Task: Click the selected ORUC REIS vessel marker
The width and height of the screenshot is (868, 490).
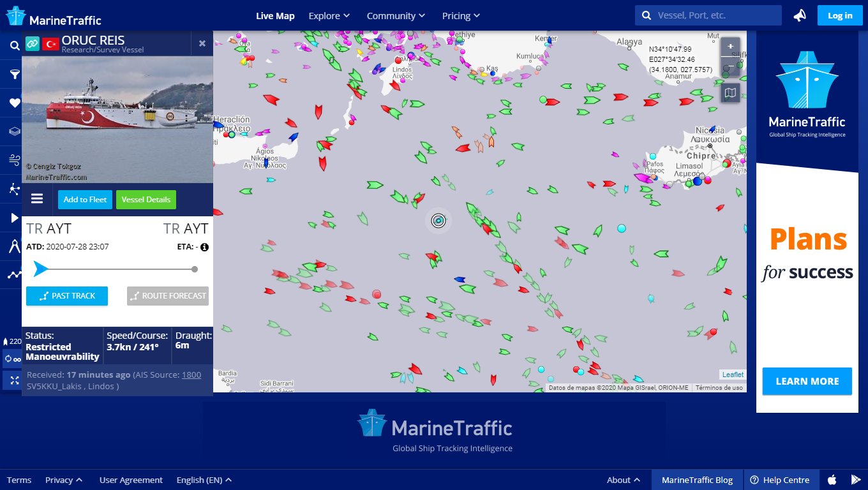Action: point(438,221)
